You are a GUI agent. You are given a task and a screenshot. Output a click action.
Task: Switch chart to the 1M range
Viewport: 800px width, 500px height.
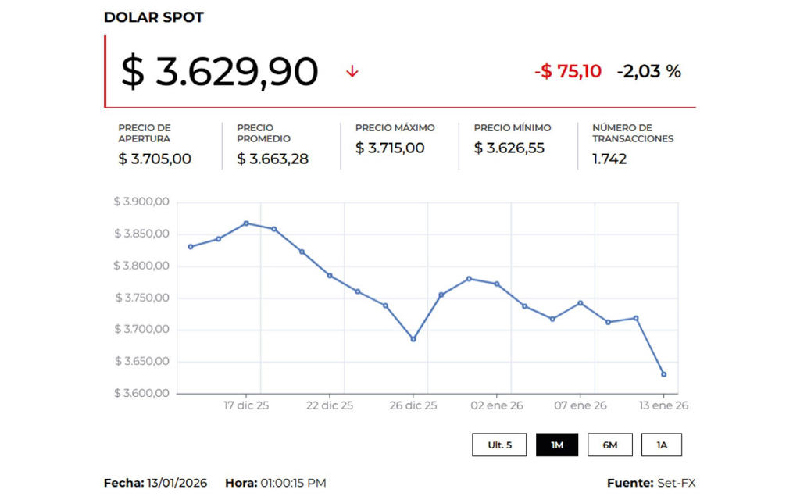(556, 445)
